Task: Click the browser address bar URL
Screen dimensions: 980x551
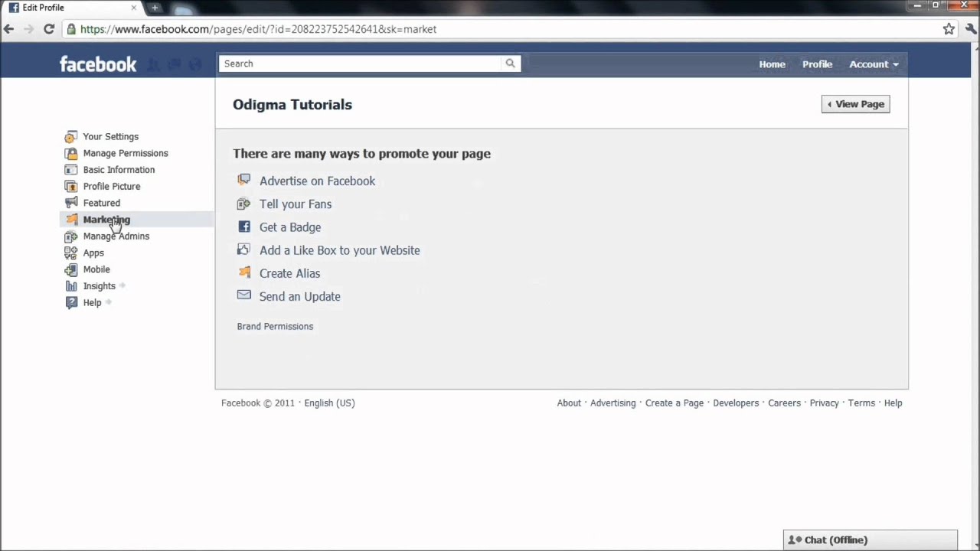Action: pos(258,29)
